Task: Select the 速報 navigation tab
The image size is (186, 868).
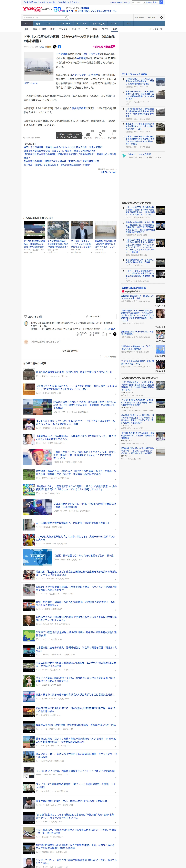Action: click(x=38, y=24)
